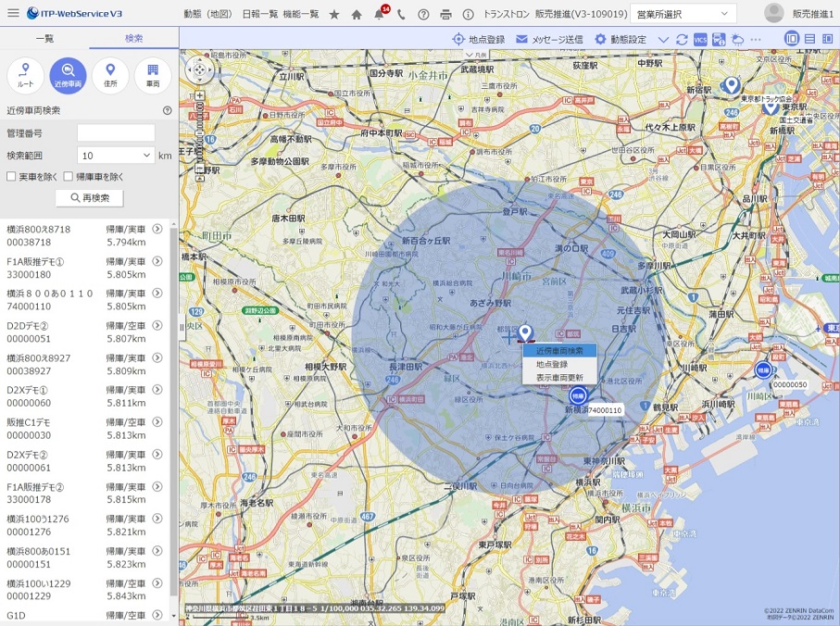Select the 車両 search mode
840x626 pixels.
coord(153,76)
